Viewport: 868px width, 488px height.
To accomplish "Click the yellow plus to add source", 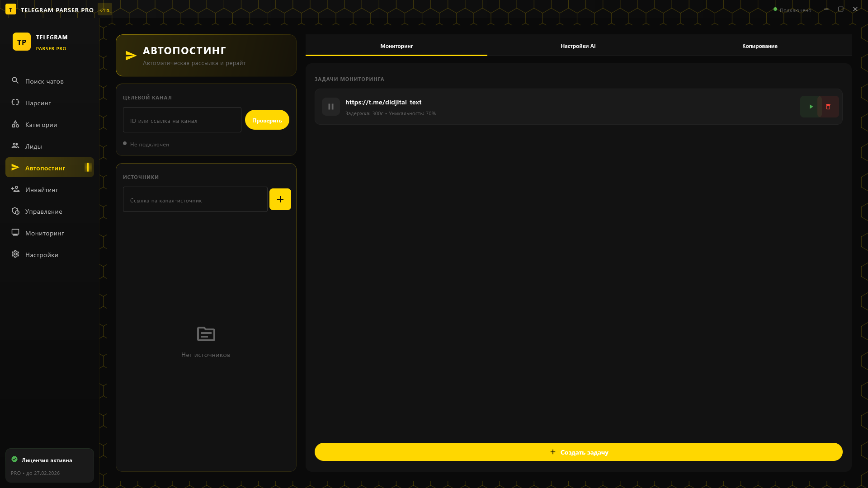I will 280,199.
